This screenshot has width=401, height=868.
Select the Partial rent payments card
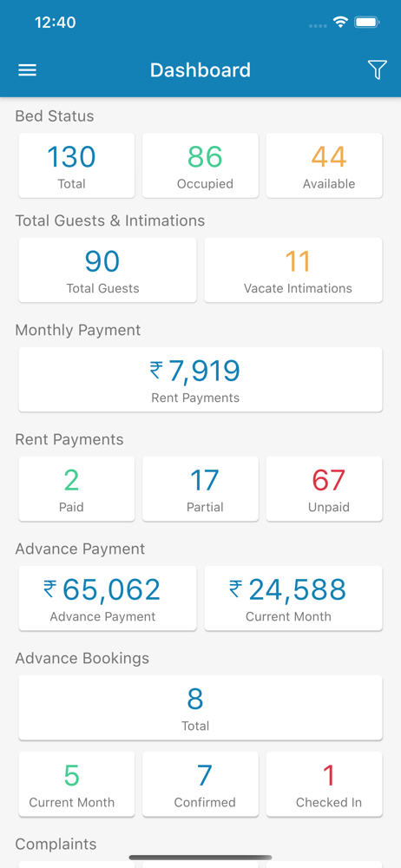200,489
